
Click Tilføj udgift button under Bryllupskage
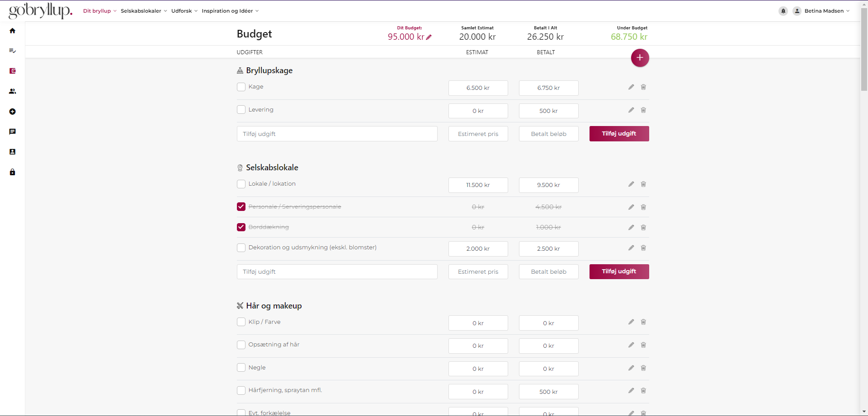(x=619, y=134)
